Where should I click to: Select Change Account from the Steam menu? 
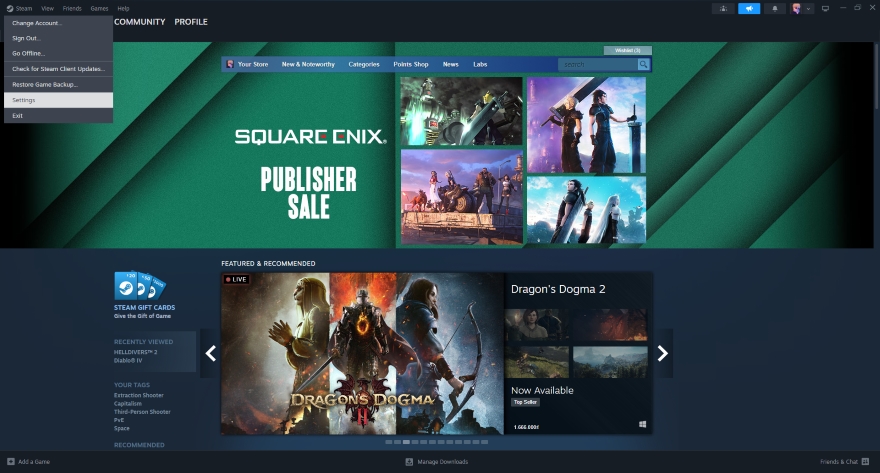(58, 23)
